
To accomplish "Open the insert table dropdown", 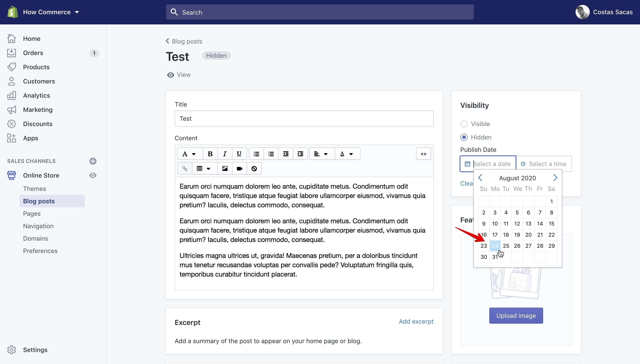I will [x=204, y=168].
